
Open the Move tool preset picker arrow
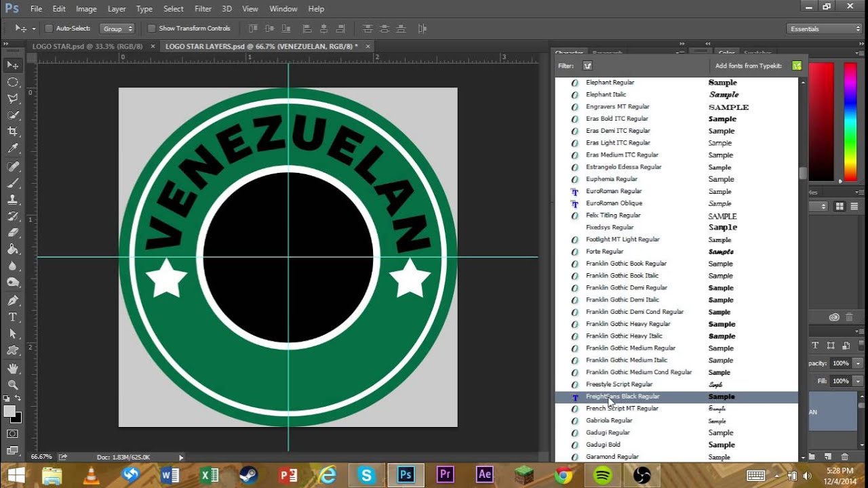[x=34, y=28]
